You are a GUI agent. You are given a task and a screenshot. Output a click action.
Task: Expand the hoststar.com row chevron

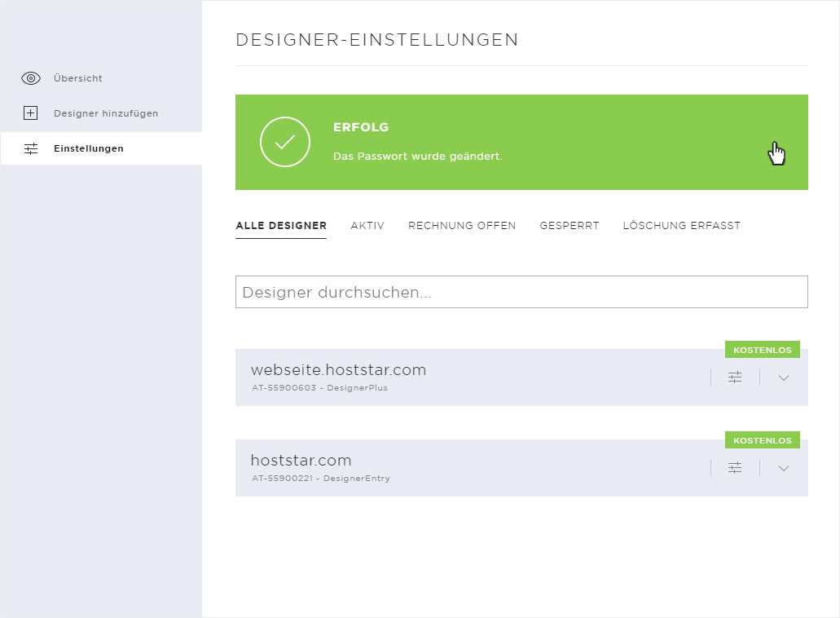click(784, 469)
